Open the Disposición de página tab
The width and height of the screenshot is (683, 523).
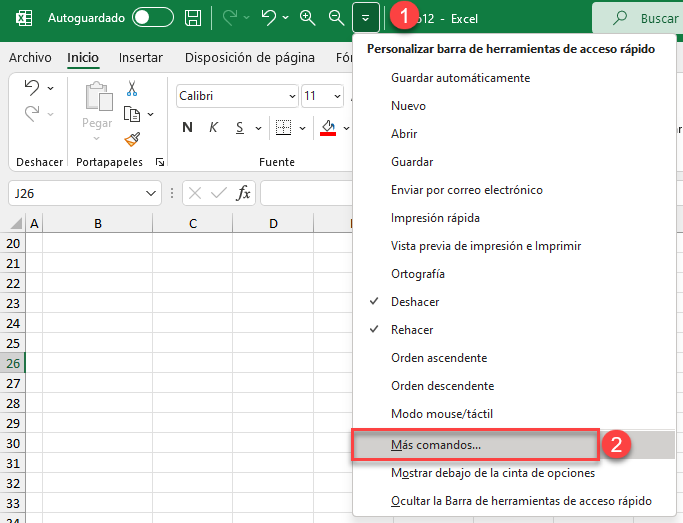(x=250, y=57)
